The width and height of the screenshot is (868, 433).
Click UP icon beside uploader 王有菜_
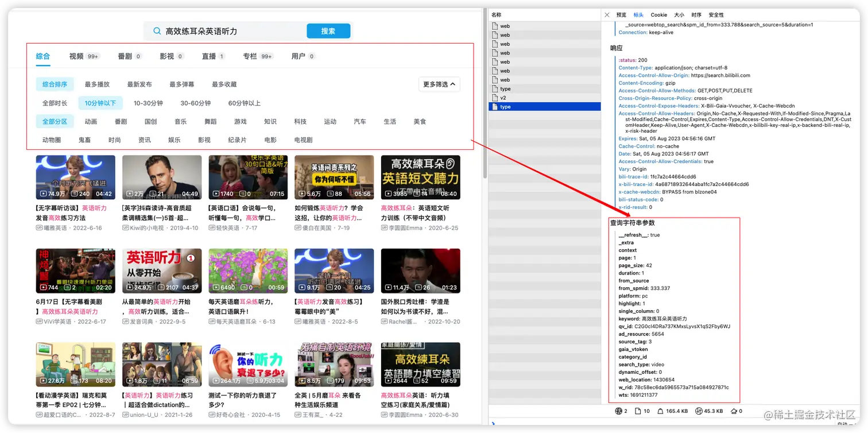point(298,415)
